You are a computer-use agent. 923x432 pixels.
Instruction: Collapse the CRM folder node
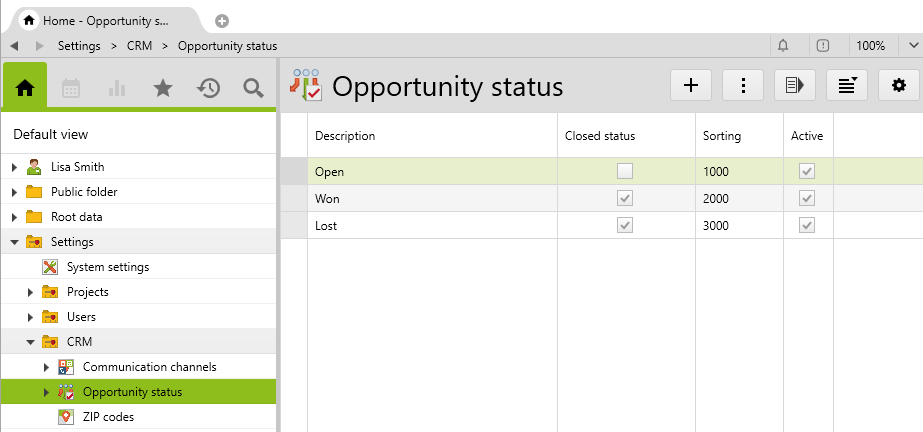[30, 342]
